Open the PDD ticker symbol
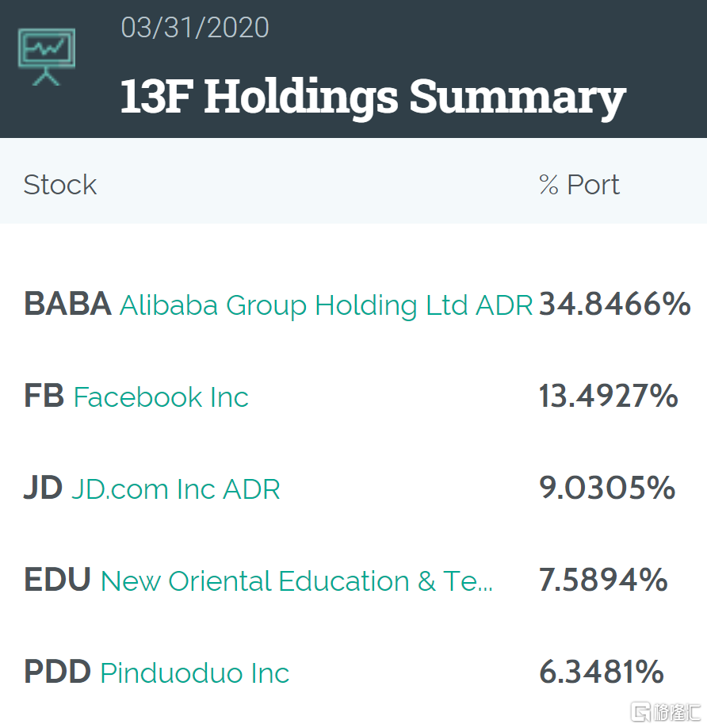Image resolution: width=707 pixels, height=728 pixels. (58, 672)
